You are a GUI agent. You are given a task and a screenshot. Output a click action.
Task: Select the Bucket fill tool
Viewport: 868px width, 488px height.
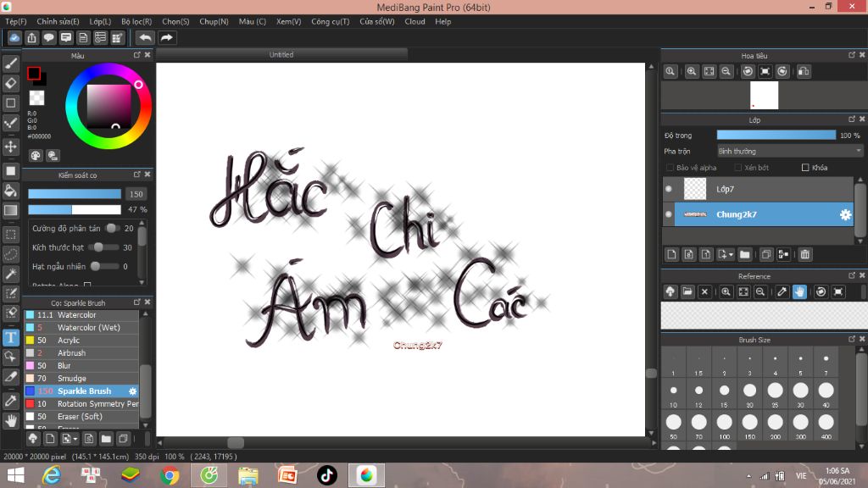10,191
